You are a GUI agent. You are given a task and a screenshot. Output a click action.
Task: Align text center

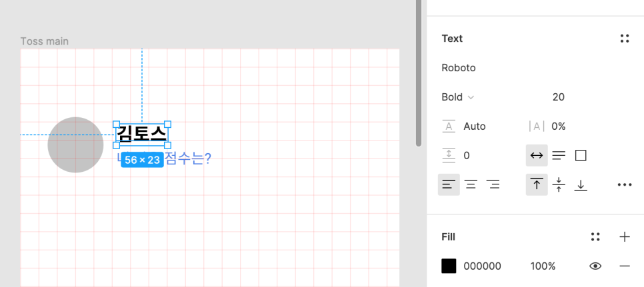click(471, 184)
